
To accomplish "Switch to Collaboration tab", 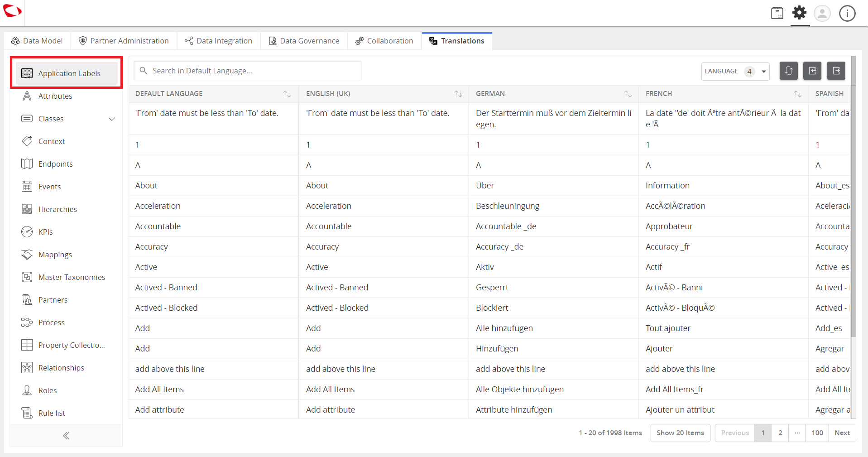I will tap(384, 41).
